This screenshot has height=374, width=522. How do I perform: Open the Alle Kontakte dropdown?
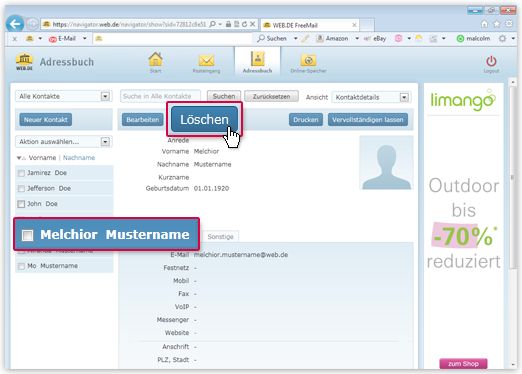click(x=64, y=96)
